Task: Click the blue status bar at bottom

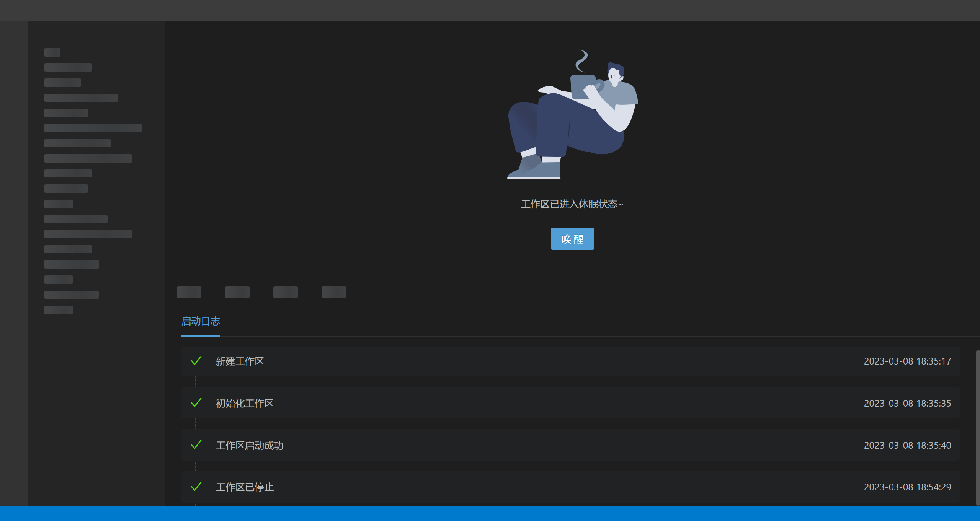Action: tap(490, 513)
